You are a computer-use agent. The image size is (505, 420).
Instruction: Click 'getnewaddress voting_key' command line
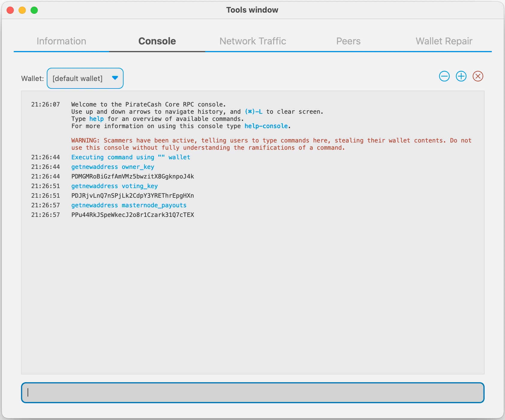(x=115, y=186)
